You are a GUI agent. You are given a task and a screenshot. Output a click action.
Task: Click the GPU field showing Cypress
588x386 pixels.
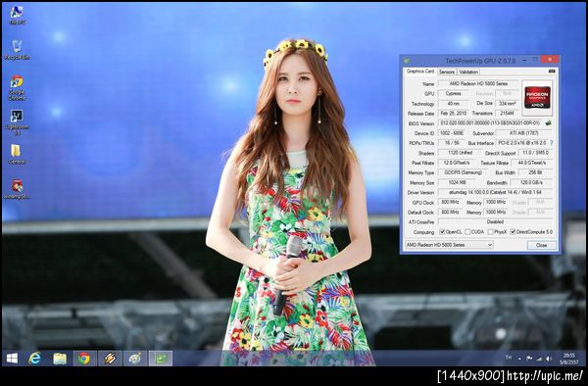click(x=454, y=94)
